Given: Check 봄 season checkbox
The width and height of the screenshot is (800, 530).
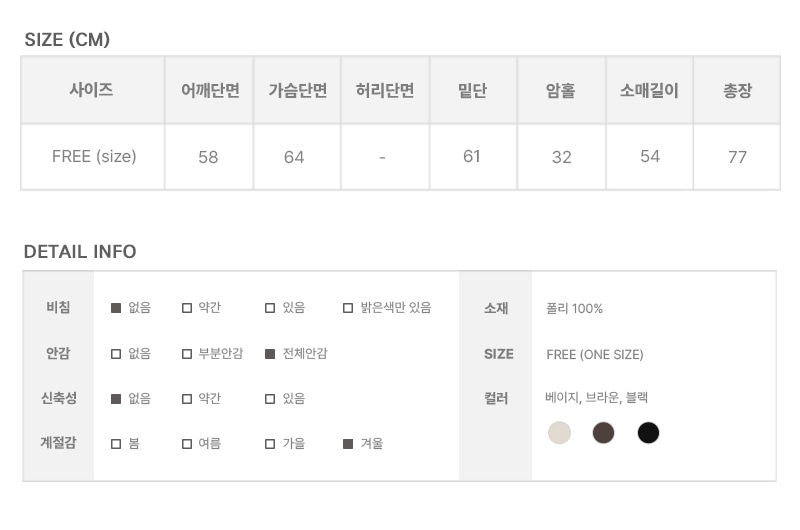Looking at the screenshot, I should pyautogui.click(x=116, y=443).
